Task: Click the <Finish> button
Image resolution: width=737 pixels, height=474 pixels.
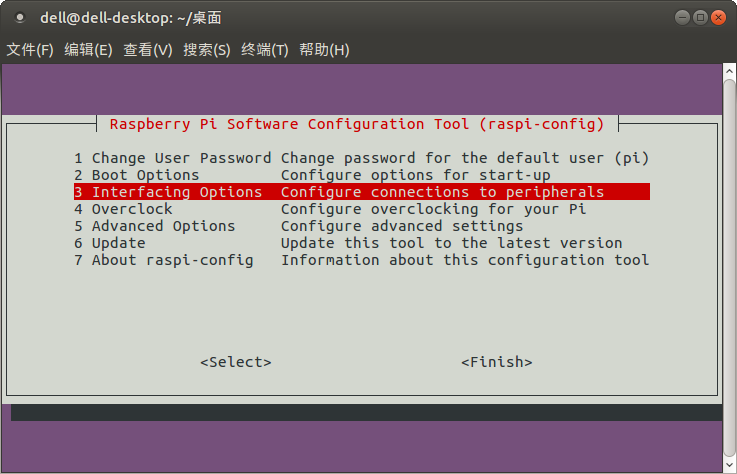Action: click(x=496, y=362)
